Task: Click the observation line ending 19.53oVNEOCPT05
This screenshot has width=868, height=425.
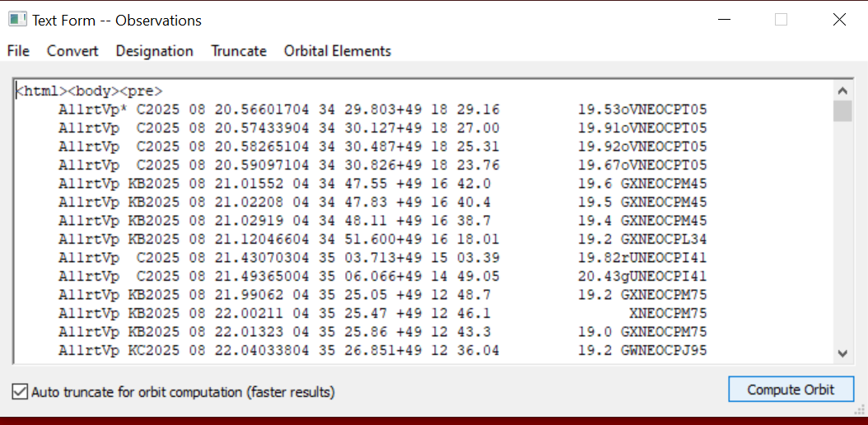Action: tap(382, 110)
